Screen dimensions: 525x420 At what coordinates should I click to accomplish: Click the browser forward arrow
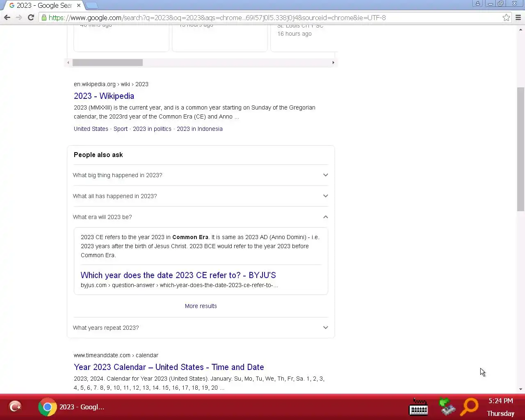pos(19,18)
